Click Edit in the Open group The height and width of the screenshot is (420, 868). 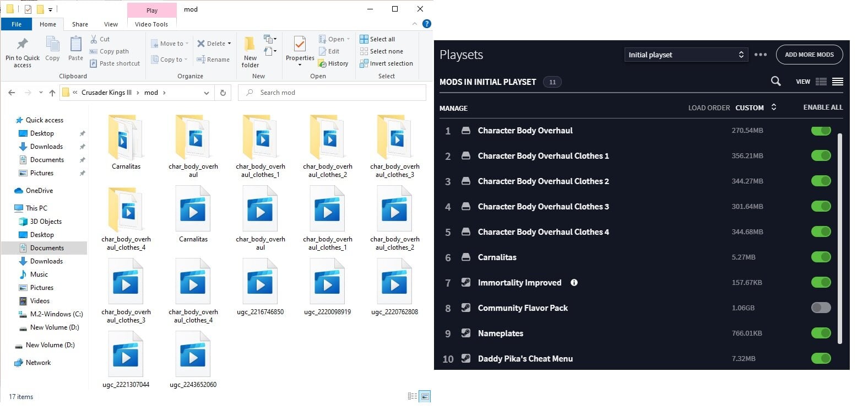pyautogui.click(x=329, y=51)
